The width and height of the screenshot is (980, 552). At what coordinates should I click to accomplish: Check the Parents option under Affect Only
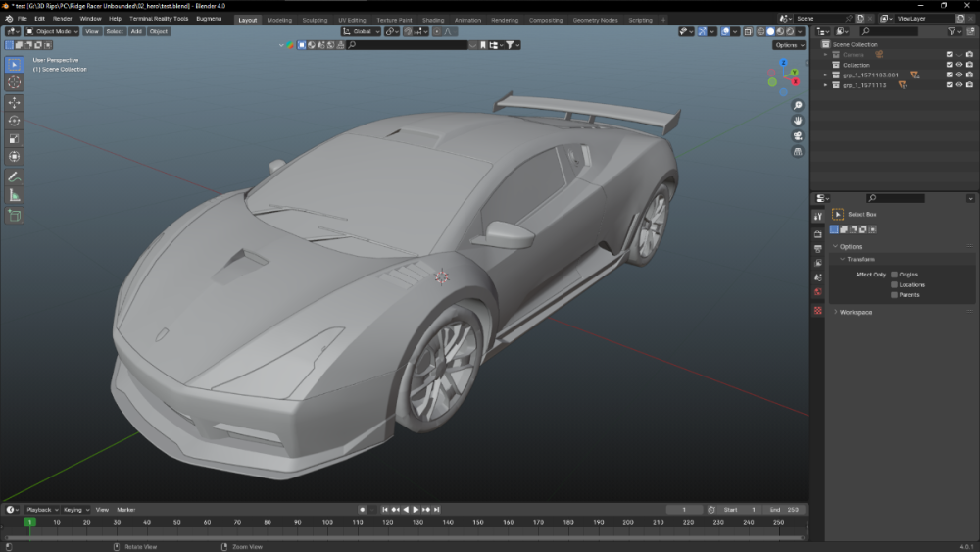[894, 294]
